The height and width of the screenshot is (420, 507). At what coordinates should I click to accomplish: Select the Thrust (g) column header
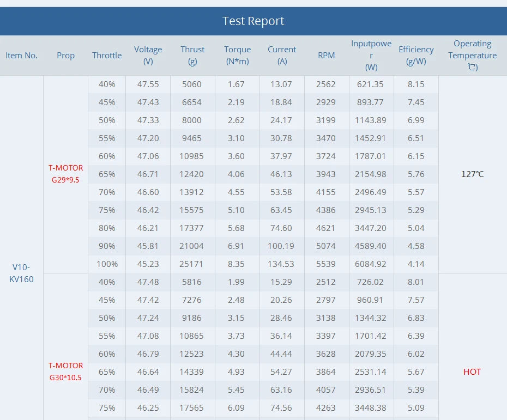[192, 56]
